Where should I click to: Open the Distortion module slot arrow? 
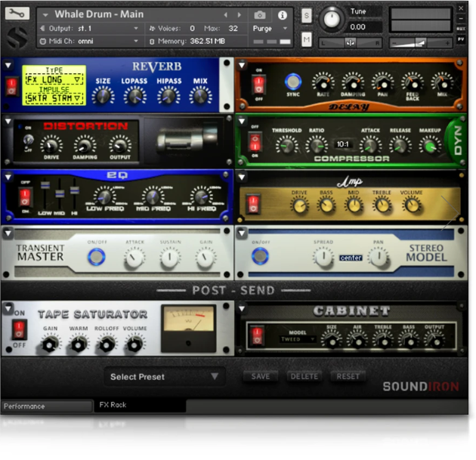pyautogui.click(x=8, y=122)
